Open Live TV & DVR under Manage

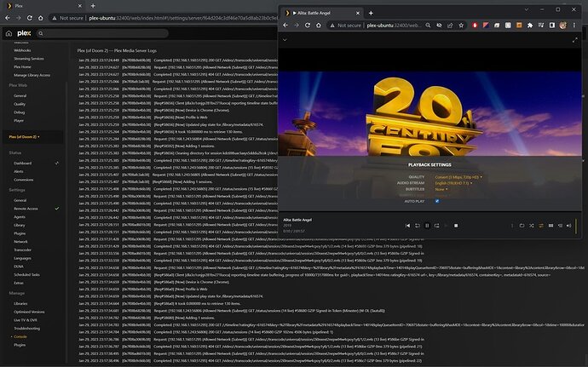pos(25,320)
